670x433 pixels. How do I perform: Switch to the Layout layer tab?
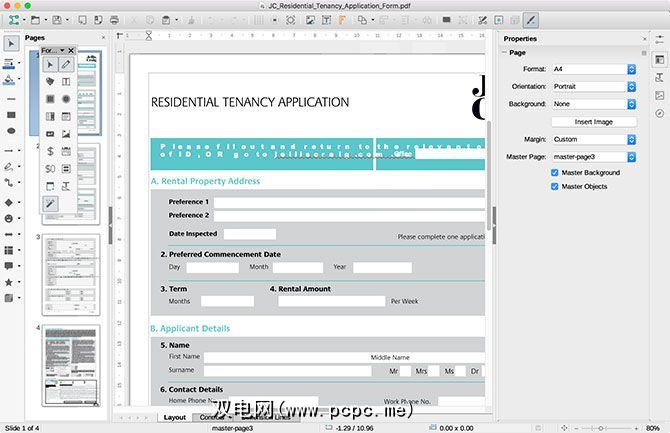coord(175,417)
